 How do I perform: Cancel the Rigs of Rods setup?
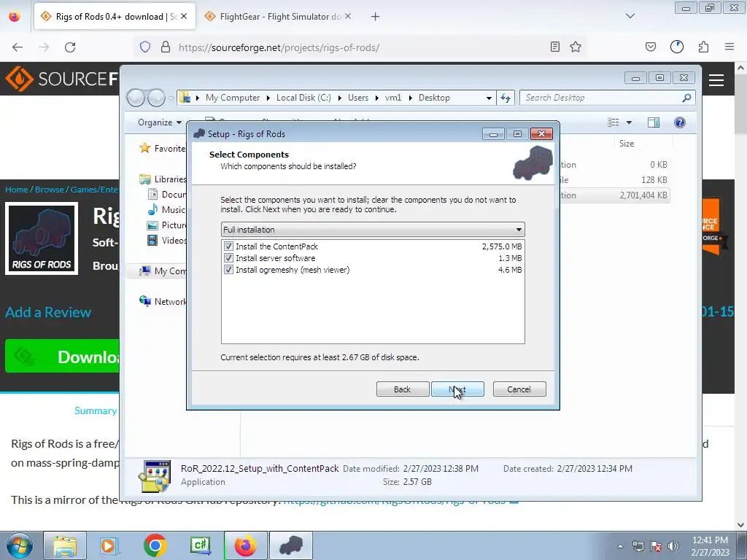point(519,389)
